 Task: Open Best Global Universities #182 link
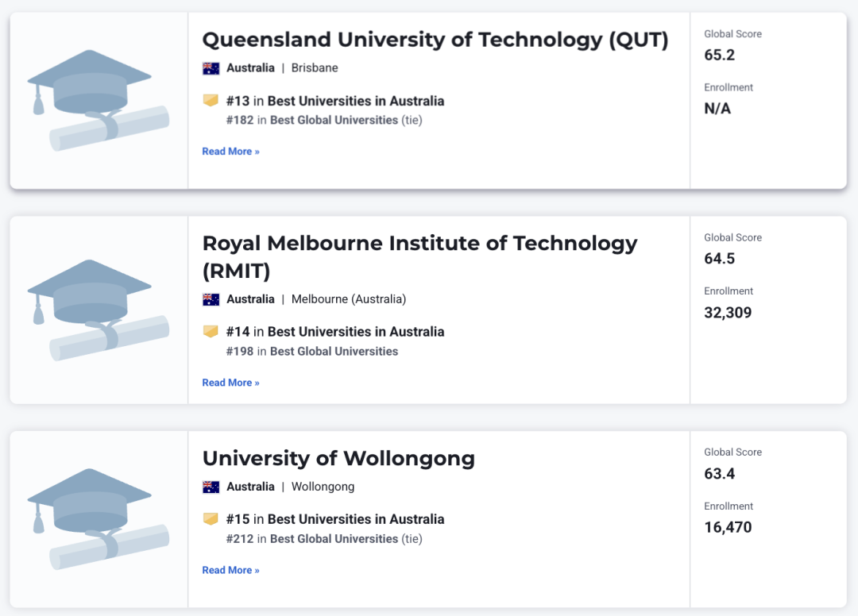334,120
